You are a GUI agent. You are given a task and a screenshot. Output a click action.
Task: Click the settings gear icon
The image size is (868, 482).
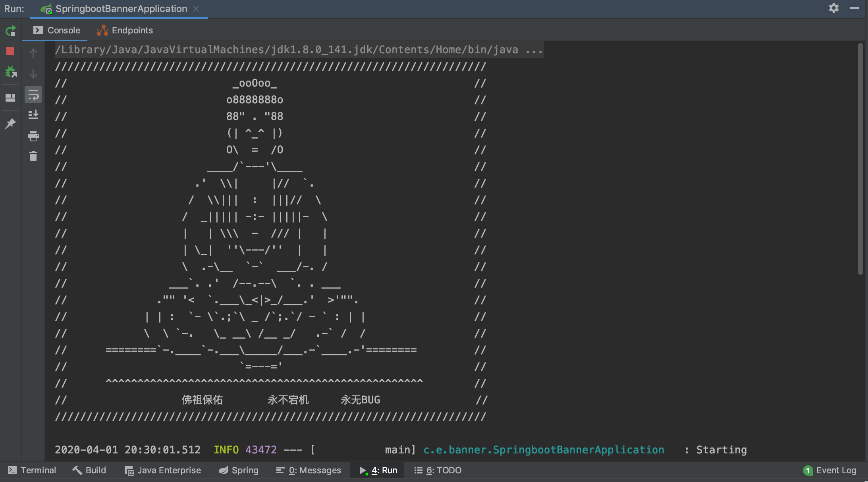833,8
